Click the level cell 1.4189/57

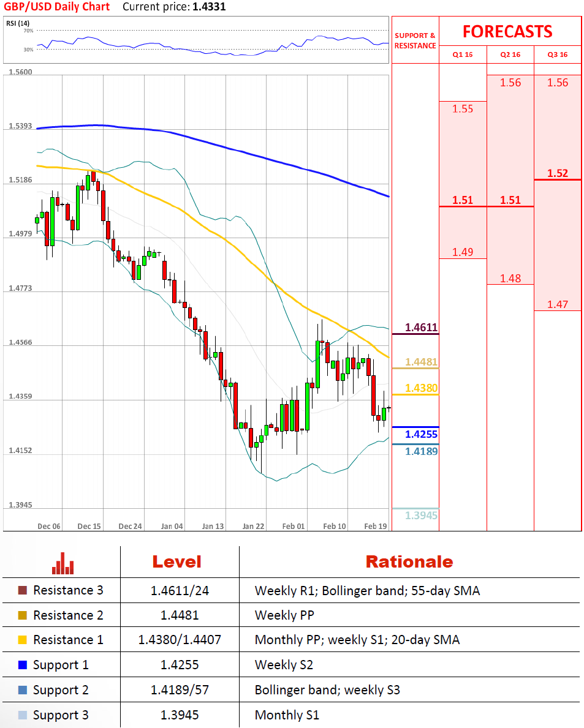point(180,690)
